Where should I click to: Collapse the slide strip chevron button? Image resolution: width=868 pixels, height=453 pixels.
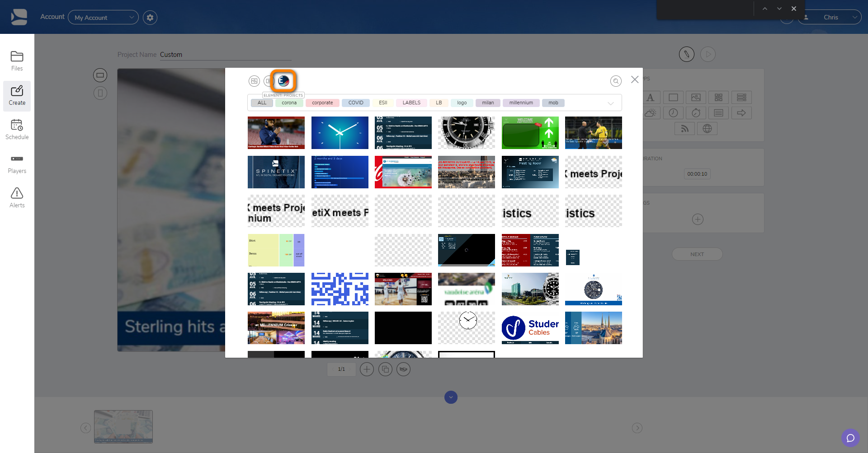tap(451, 397)
